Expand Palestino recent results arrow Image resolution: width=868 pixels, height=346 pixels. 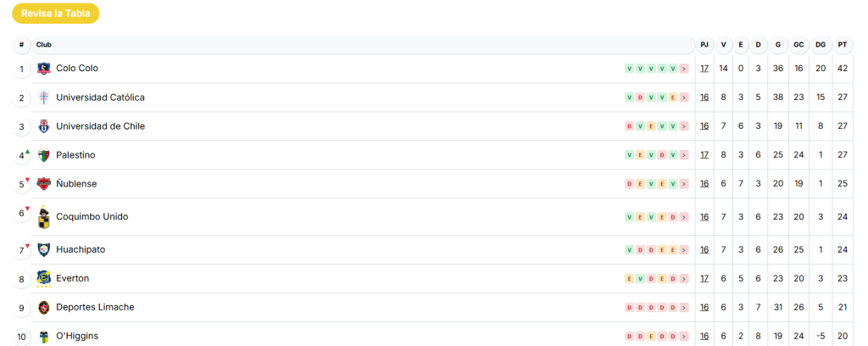pos(684,155)
